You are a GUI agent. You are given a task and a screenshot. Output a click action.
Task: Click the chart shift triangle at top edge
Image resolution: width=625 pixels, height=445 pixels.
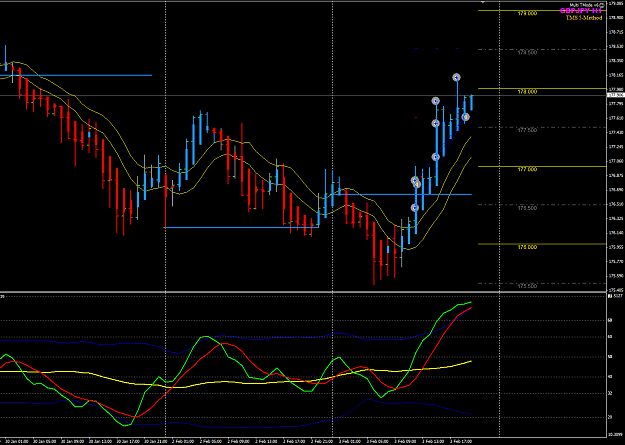click(483, 2)
